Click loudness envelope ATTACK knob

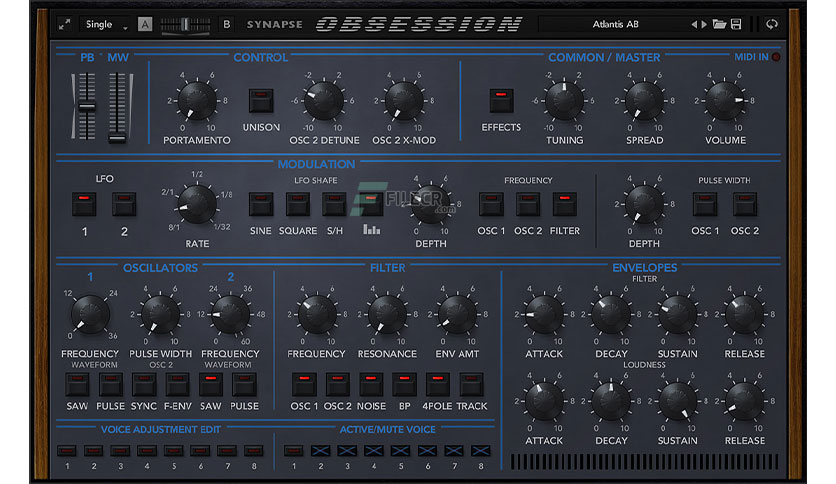point(544,401)
